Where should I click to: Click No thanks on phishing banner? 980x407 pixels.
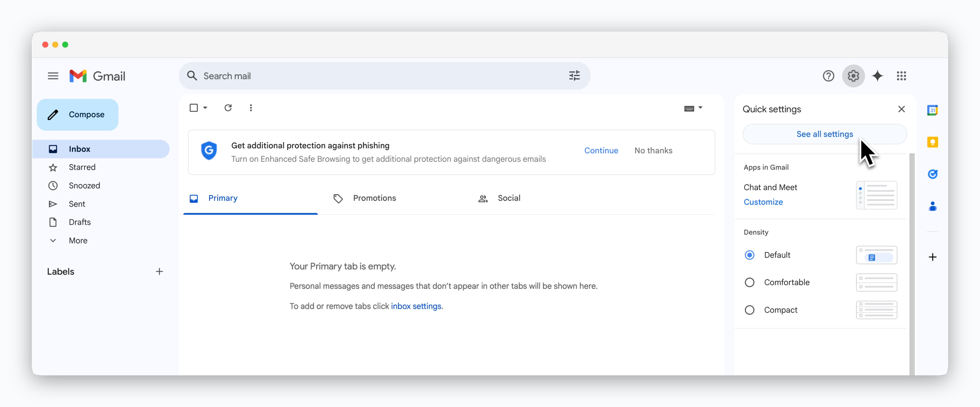tap(653, 151)
